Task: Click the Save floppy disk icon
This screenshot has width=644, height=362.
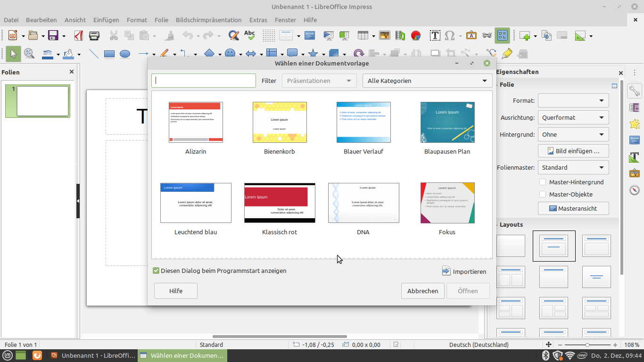Action: coord(53,35)
